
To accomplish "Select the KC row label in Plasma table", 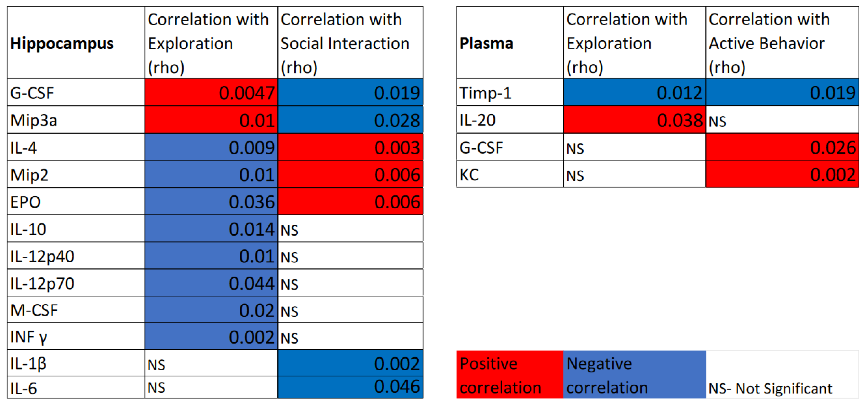I will tap(509, 175).
